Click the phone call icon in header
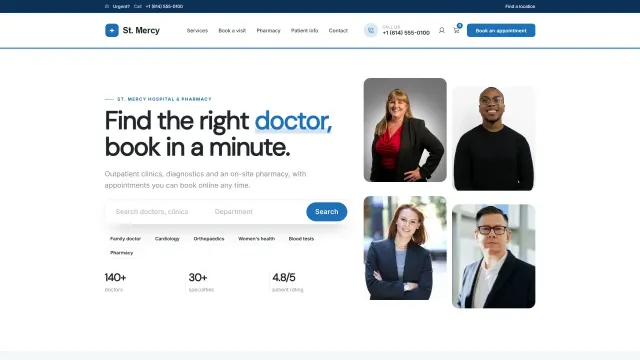This screenshot has height=360, width=640. pos(371,30)
